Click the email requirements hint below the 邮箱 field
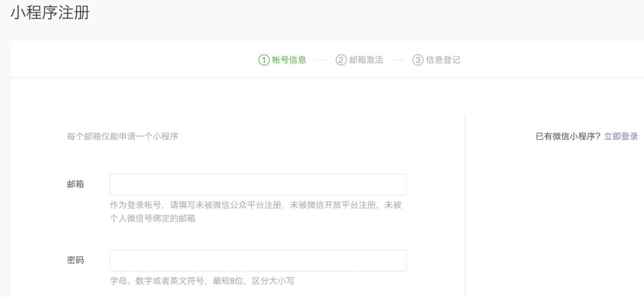Screen dimensions: 644x297 258,212
